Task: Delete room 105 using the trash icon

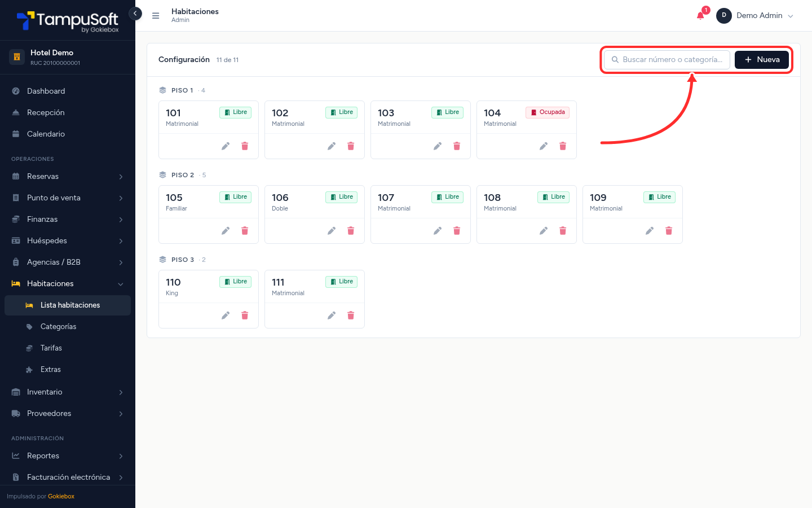Action: [245, 231]
